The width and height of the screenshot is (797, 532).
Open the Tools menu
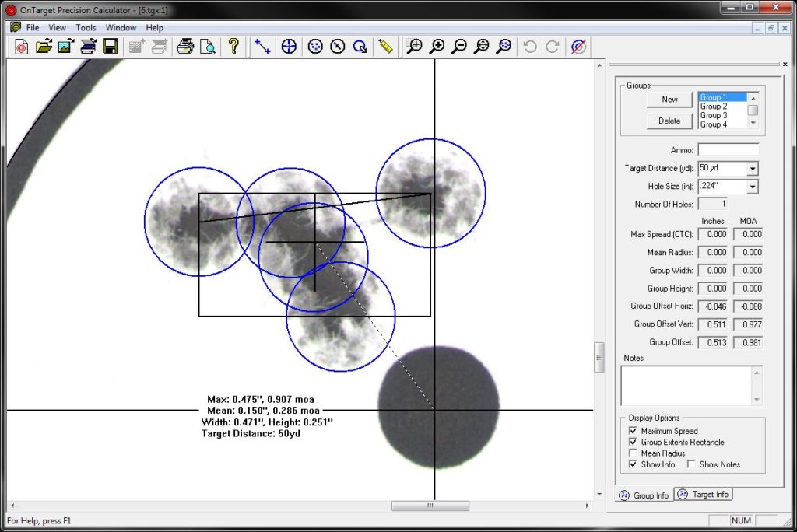85,26
